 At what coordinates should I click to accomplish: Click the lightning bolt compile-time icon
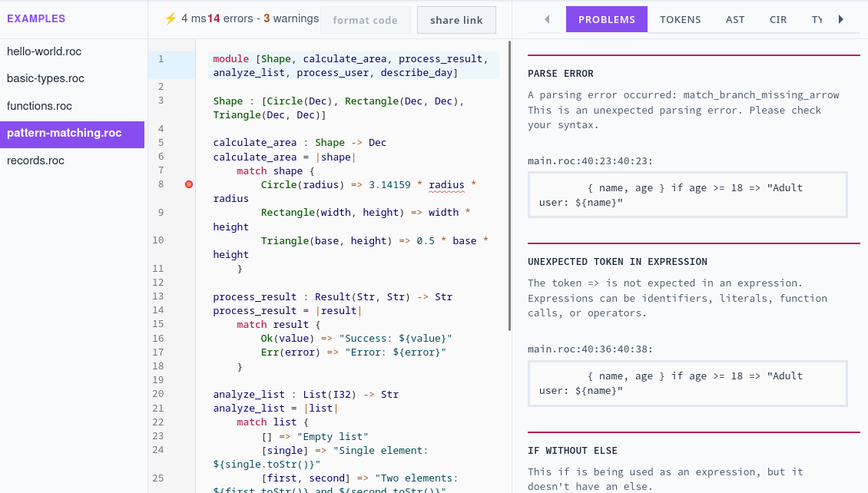tap(171, 18)
